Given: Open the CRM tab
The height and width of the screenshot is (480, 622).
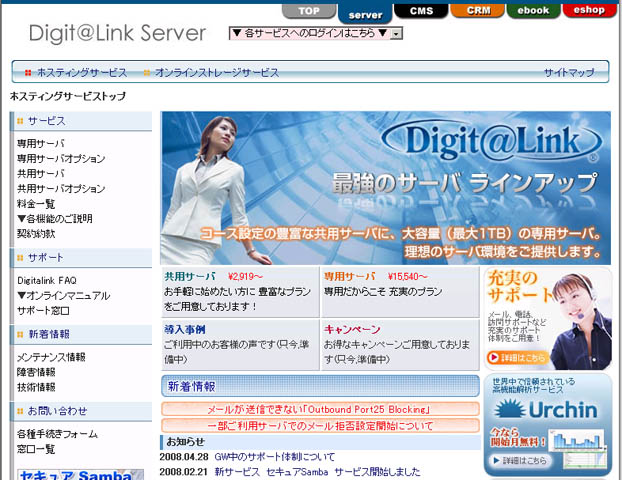Looking at the screenshot, I should click(478, 11).
